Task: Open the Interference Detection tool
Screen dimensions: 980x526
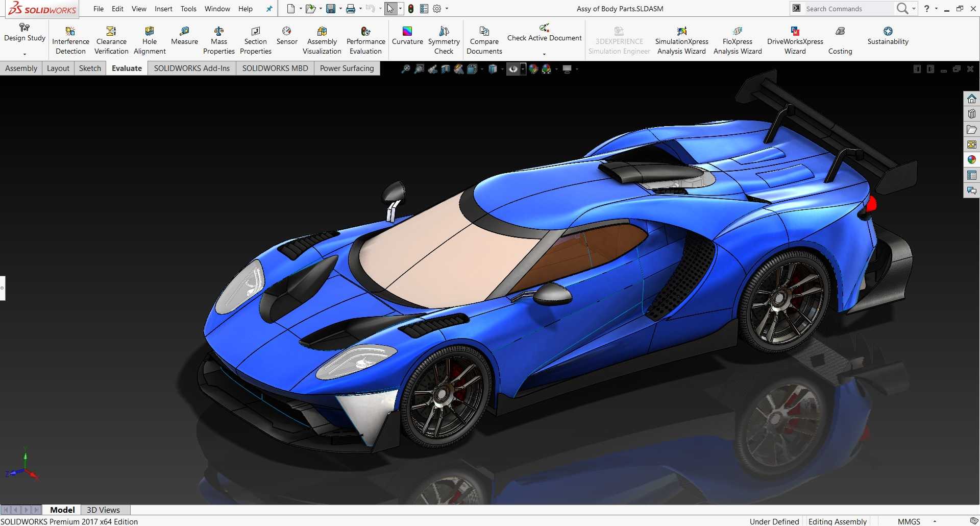Action: click(x=70, y=40)
